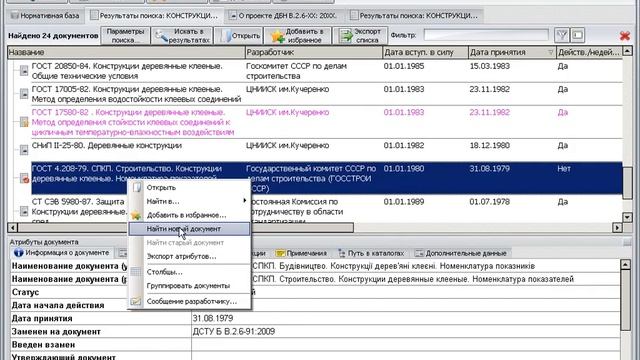Switch to the Нормативная база tab

(45, 16)
